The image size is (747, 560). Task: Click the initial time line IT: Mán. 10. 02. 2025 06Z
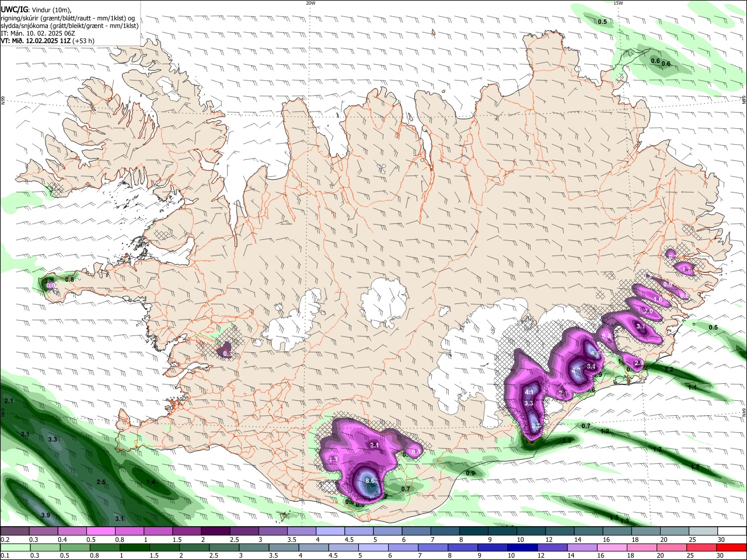click(38, 33)
